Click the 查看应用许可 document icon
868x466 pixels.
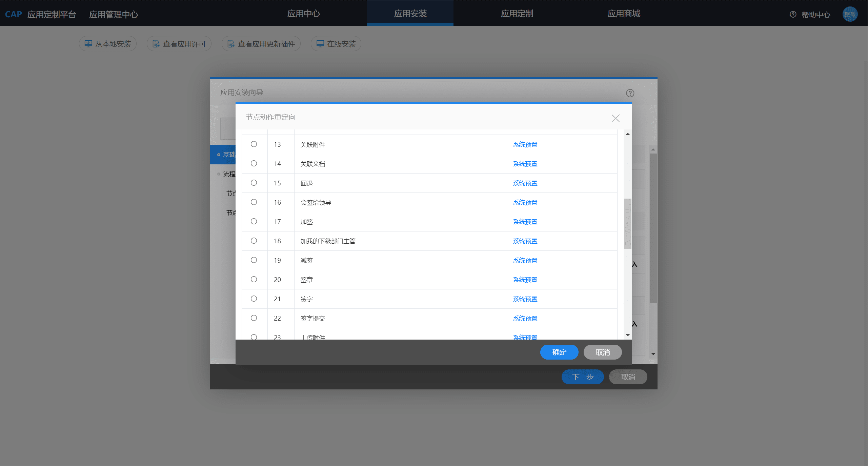pyautogui.click(x=156, y=44)
